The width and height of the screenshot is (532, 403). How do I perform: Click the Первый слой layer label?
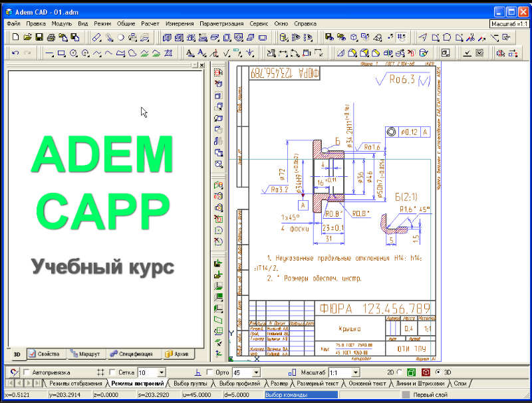(x=430, y=395)
